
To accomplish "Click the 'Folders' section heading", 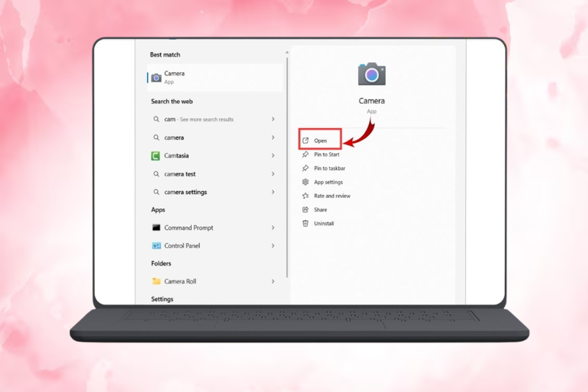I will click(x=161, y=263).
